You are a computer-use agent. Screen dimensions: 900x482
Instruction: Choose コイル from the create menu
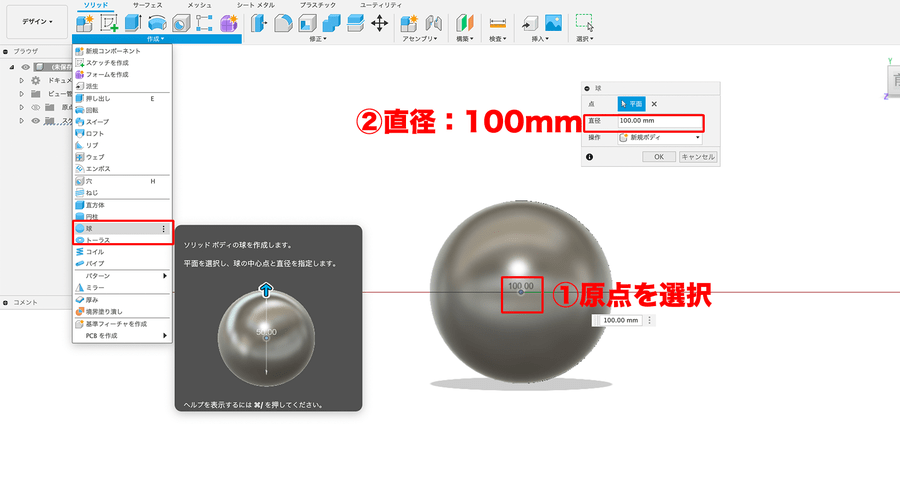click(122, 252)
